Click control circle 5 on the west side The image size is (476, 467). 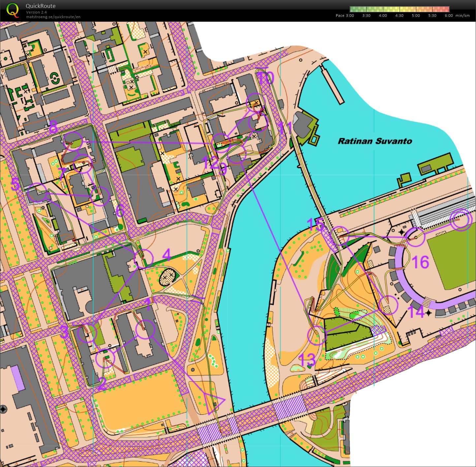click(x=37, y=193)
